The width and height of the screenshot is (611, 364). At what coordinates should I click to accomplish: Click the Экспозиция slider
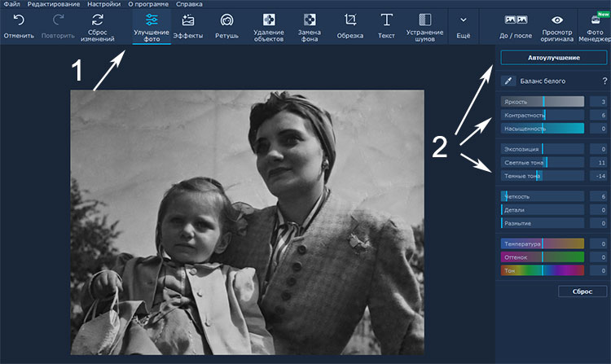point(543,149)
